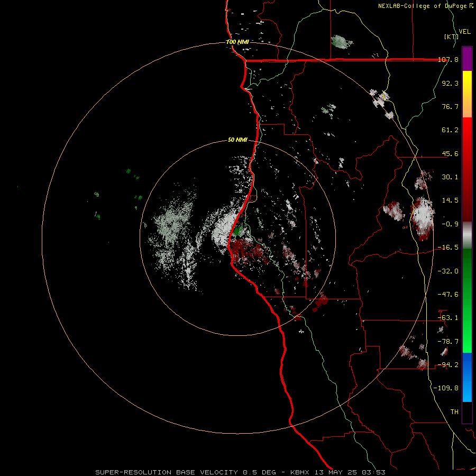Click the 0.5 DEG elevation text

point(259,472)
